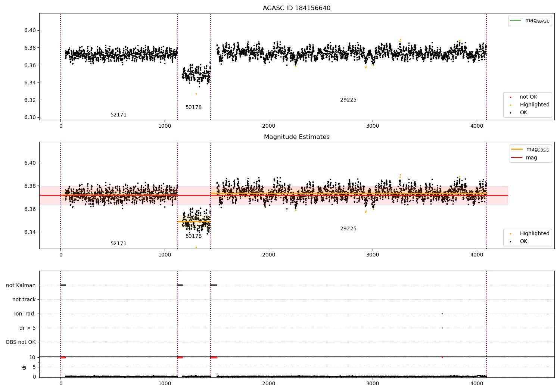560x392 pixels.
Task: Click the obsid label 50178 in the top plot
Action: pos(193,107)
